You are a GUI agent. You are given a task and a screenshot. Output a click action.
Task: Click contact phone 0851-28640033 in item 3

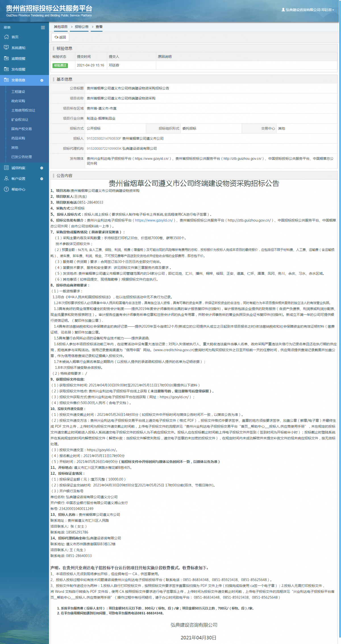(x=90, y=202)
